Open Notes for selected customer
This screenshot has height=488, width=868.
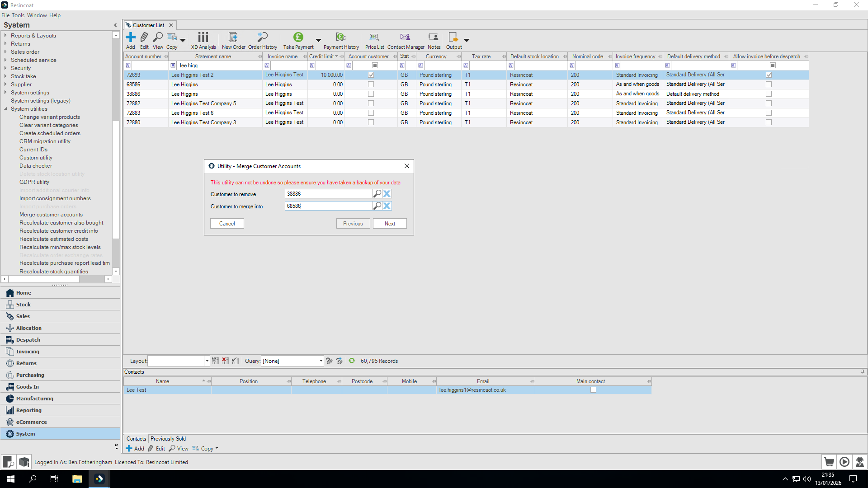pyautogui.click(x=434, y=40)
